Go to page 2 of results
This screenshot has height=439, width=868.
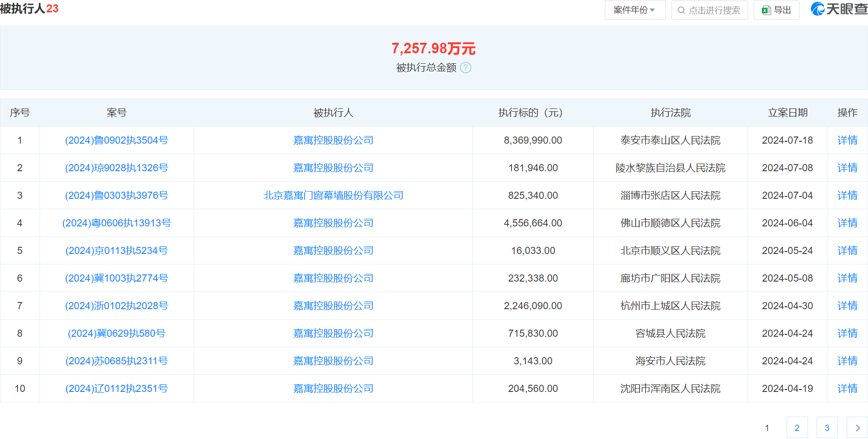tap(797, 428)
